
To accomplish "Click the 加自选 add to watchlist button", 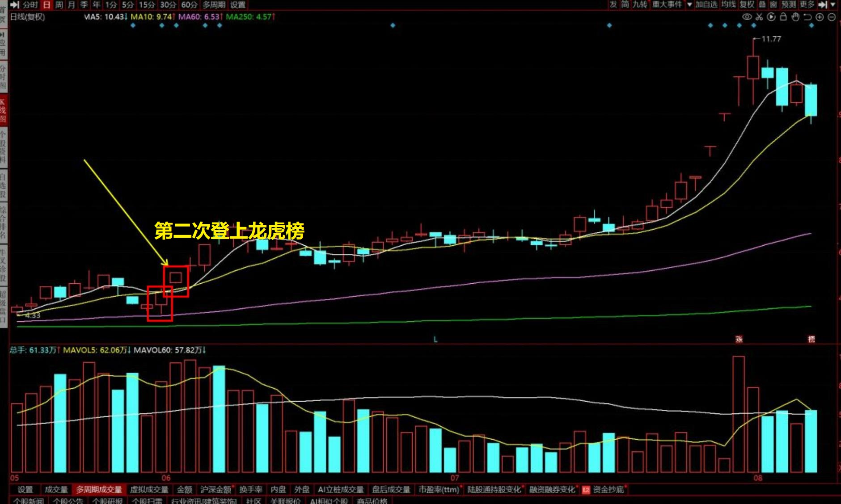I will [x=706, y=4].
